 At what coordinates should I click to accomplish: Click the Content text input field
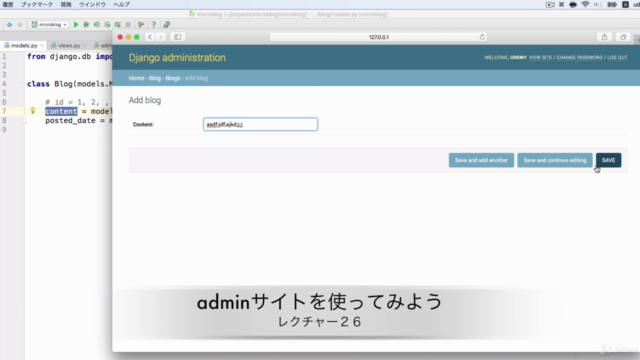point(260,124)
